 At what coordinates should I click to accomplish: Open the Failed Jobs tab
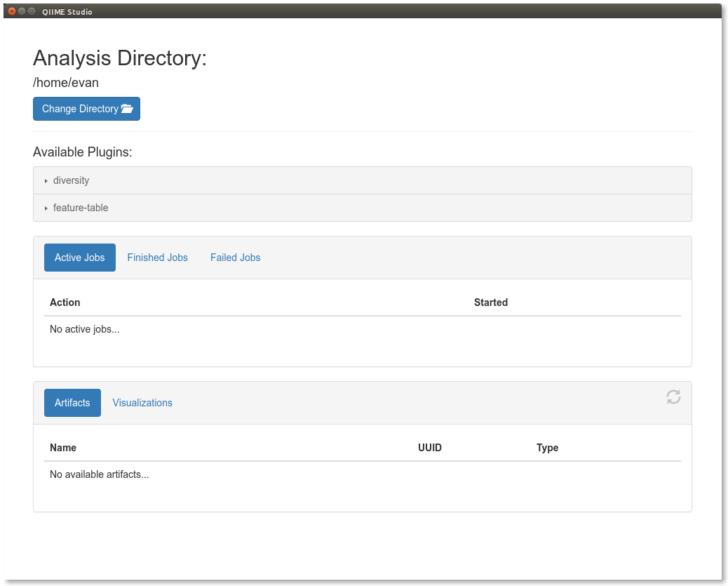click(x=236, y=258)
